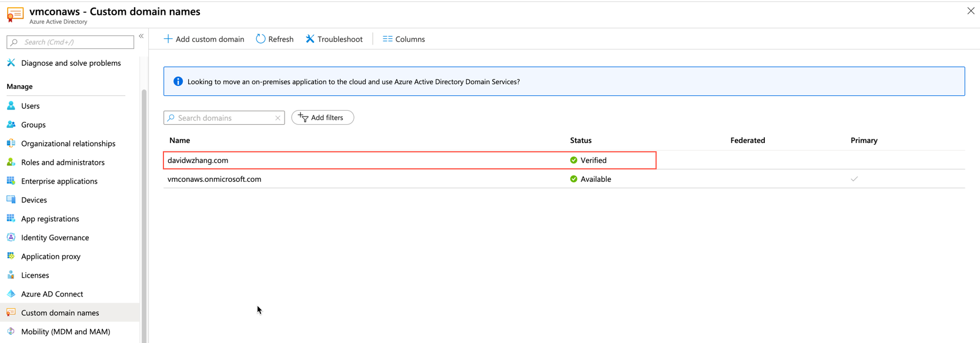Collapse the sidebar with double chevron
980x343 pixels.
(141, 36)
